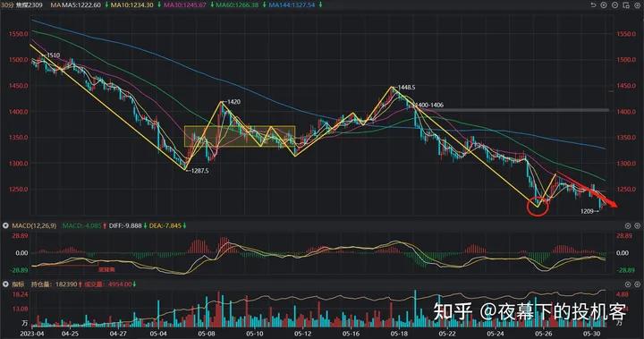Zoom in the chart with the plus circle icon
Image resolution: width=644 pixels, height=339 pixels.
[604, 5]
